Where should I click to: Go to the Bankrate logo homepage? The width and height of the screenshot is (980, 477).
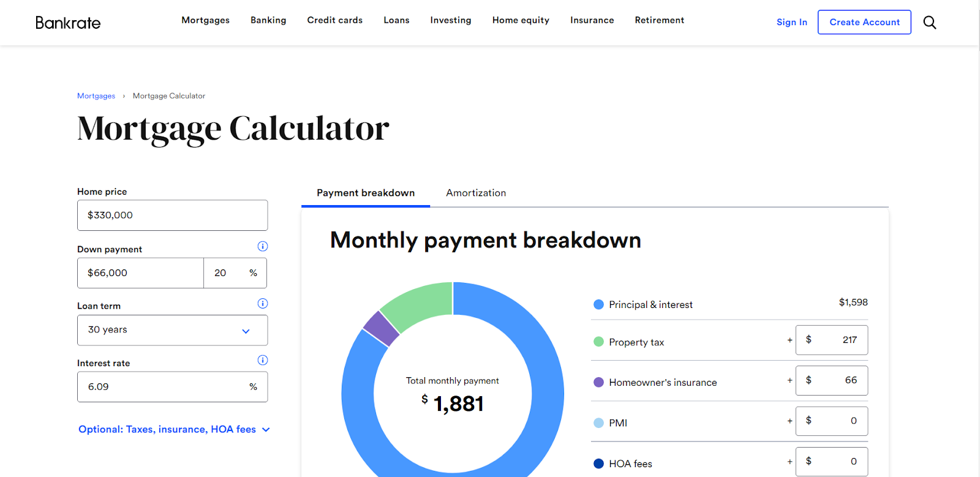click(68, 23)
